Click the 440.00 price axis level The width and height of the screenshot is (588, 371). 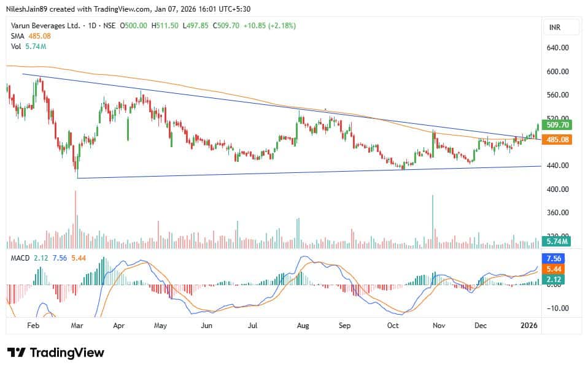[x=558, y=166]
